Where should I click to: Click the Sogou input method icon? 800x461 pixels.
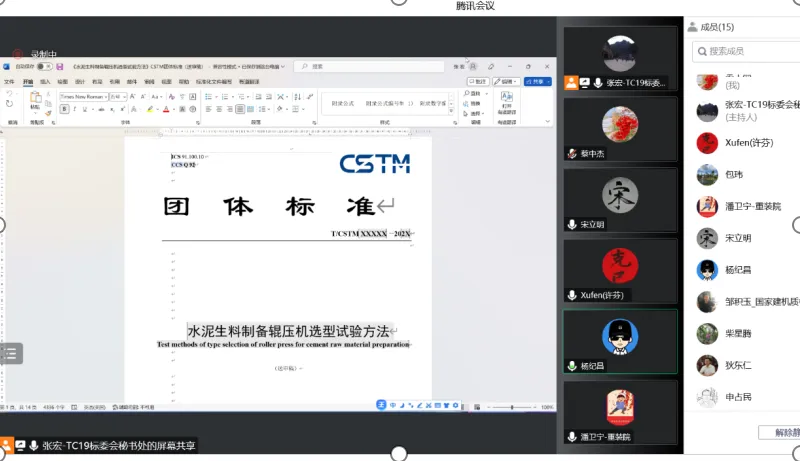pyautogui.click(x=382, y=405)
